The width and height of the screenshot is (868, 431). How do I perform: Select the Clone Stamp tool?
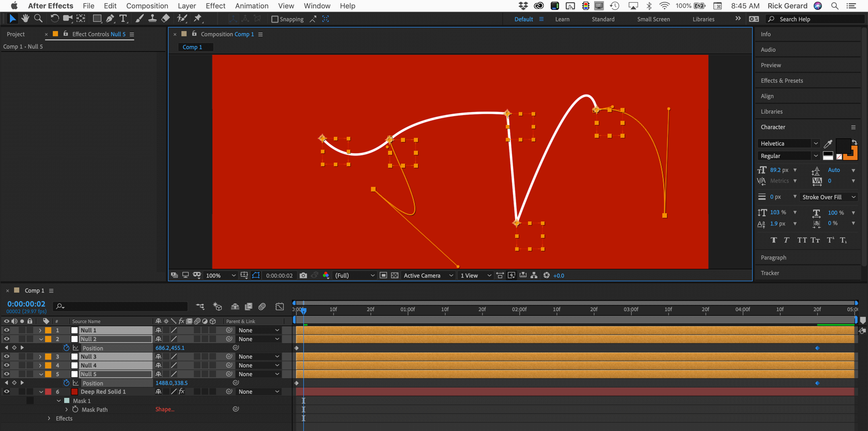point(152,19)
